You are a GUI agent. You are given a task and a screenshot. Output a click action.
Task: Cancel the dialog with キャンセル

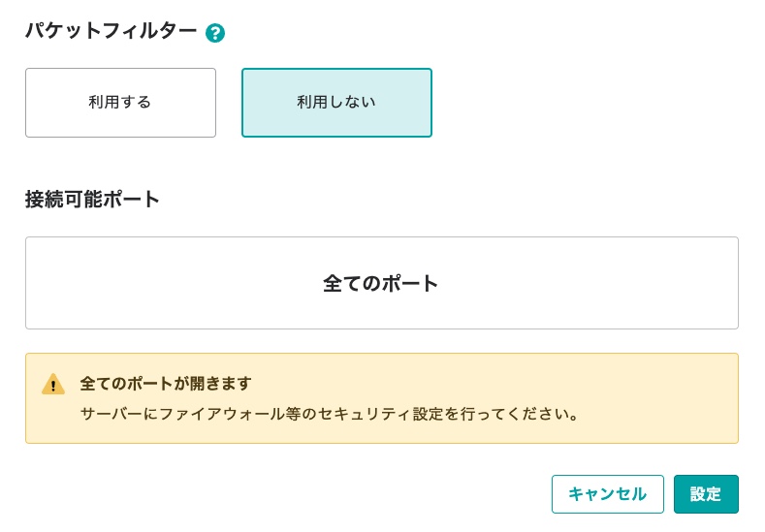pos(607,494)
